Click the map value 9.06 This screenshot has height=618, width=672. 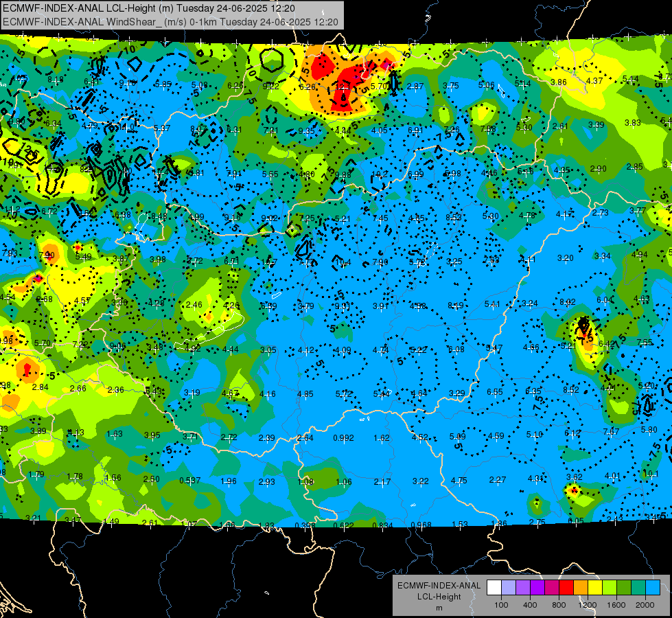point(117,346)
